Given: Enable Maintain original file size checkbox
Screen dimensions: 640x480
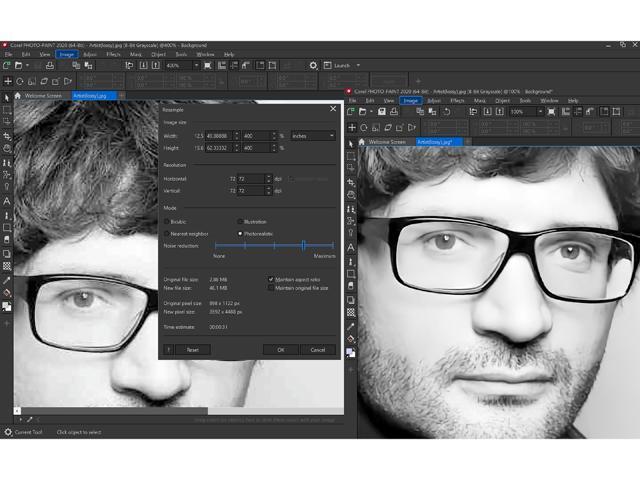Looking at the screenshot, I should click(271, 288).
